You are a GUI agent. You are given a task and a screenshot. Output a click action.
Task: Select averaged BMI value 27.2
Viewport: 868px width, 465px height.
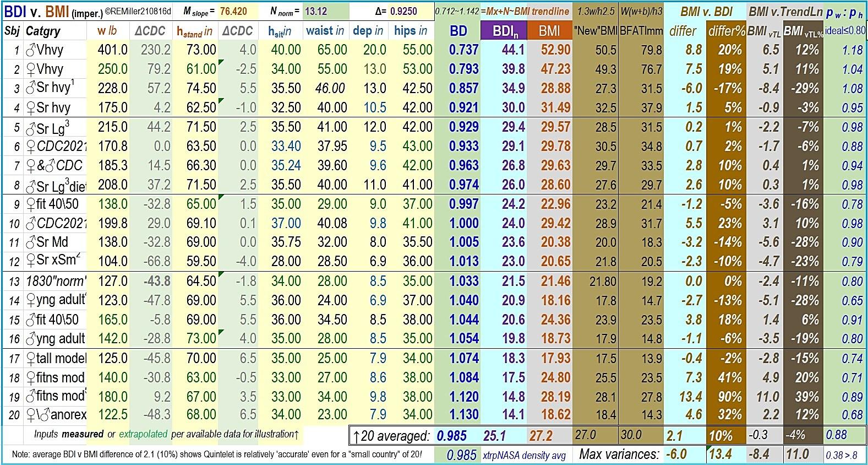(x=541, y=436)
